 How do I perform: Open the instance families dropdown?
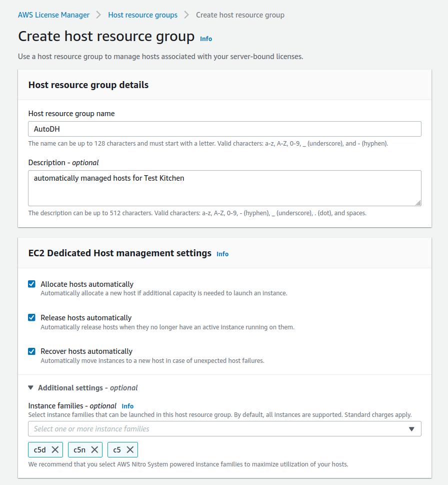point(224,429)
